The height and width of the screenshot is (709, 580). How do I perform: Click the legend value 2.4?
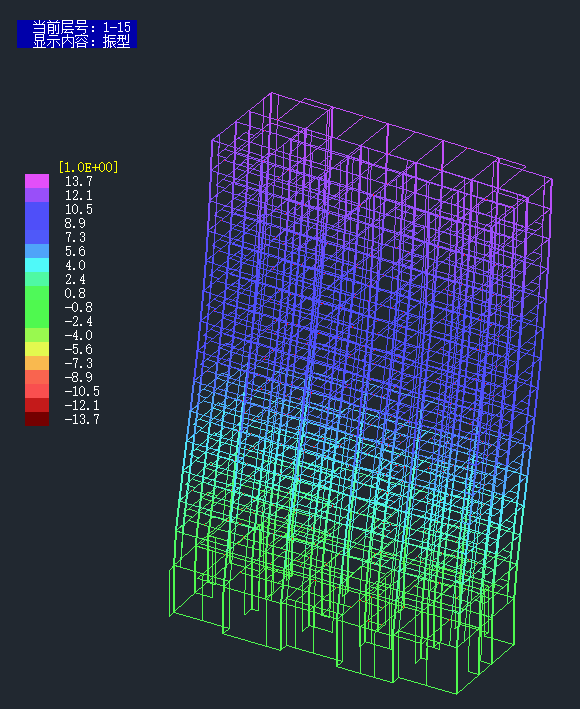[75, 279]
